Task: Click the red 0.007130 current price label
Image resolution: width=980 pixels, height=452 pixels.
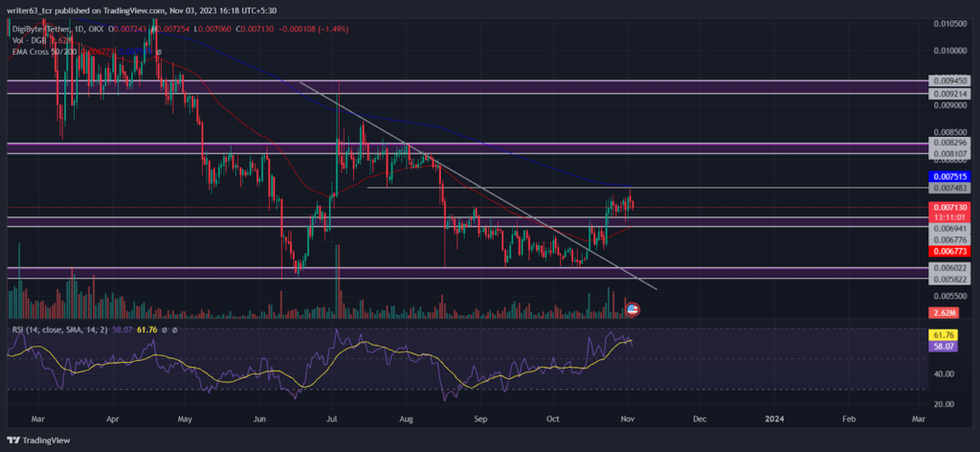Action: (x=948, y=207)
